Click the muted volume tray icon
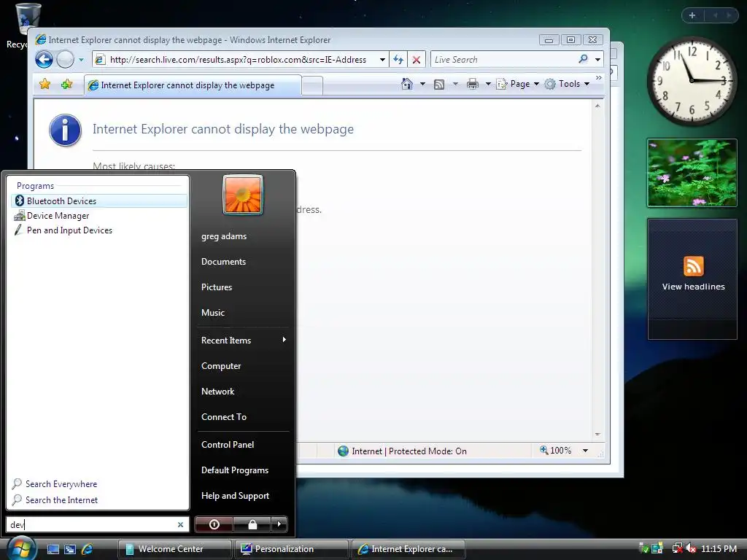The height and width of the screenshot is (560, 747). (x=691, y=548)
